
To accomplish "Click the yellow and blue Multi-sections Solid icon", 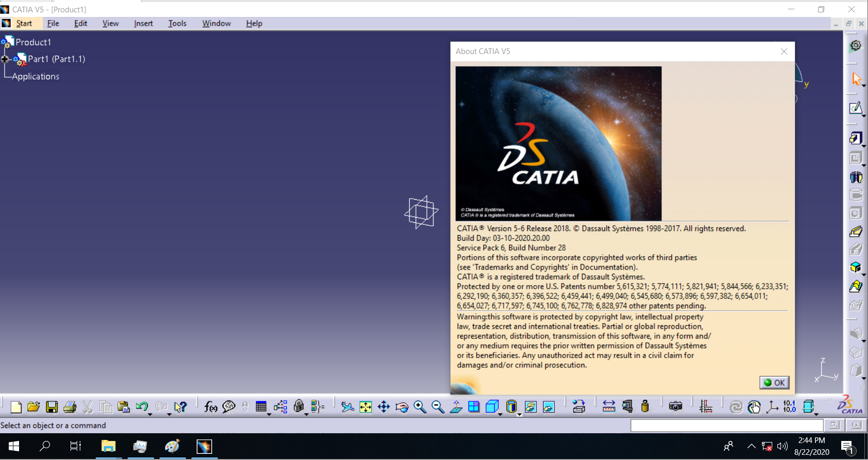I will tap(856, 286).
